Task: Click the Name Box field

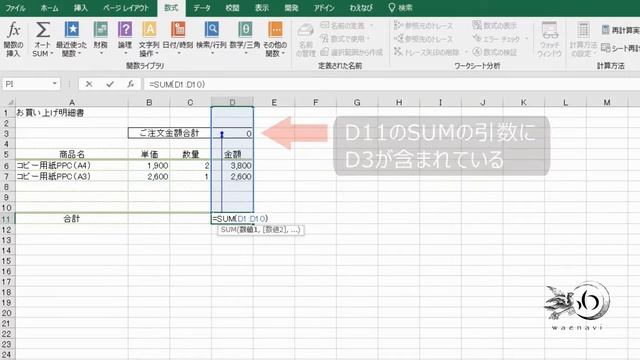Action: (26, 84)
